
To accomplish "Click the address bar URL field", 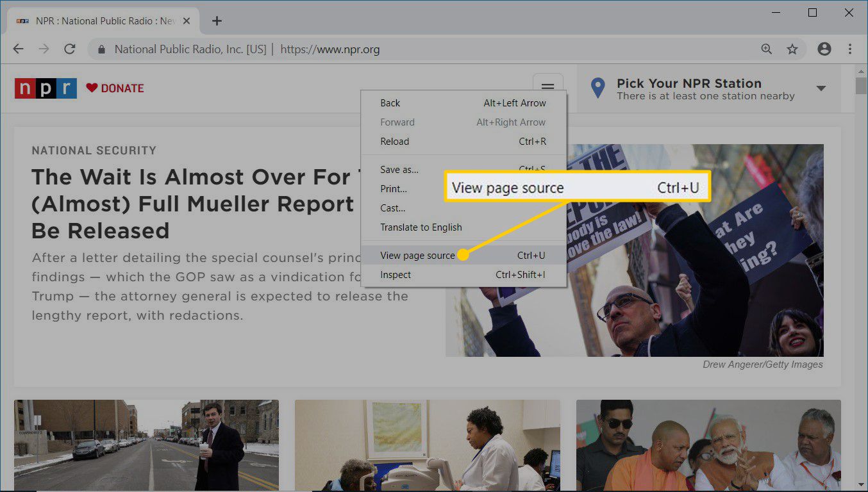I will tap(449, 49).
